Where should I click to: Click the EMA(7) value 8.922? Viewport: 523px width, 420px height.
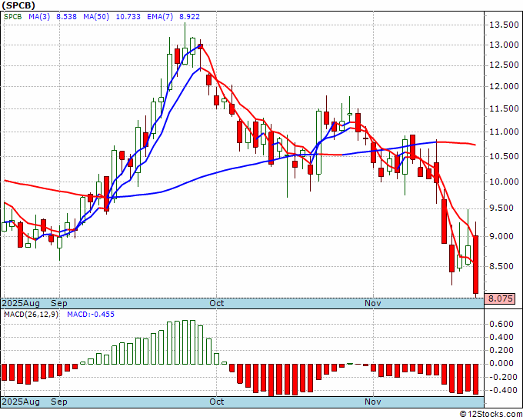click(x=189, y=17)
